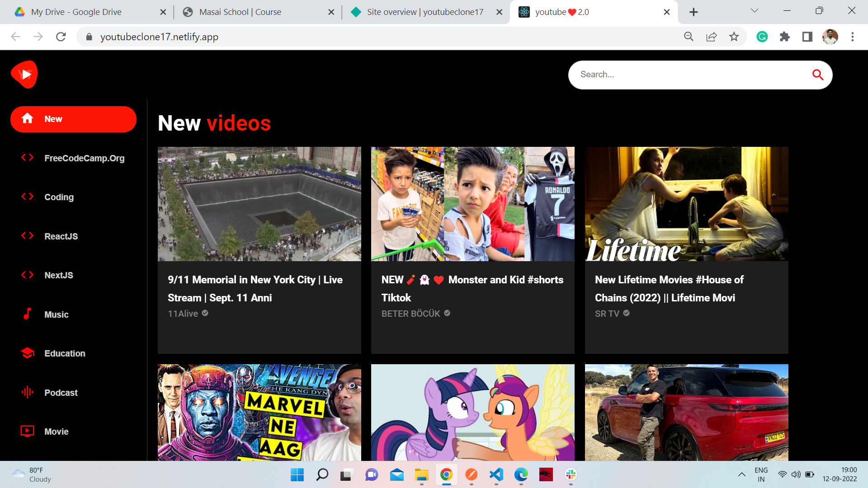
Task: Click the code icon beside ReactJS
Action: click(28, 236)
